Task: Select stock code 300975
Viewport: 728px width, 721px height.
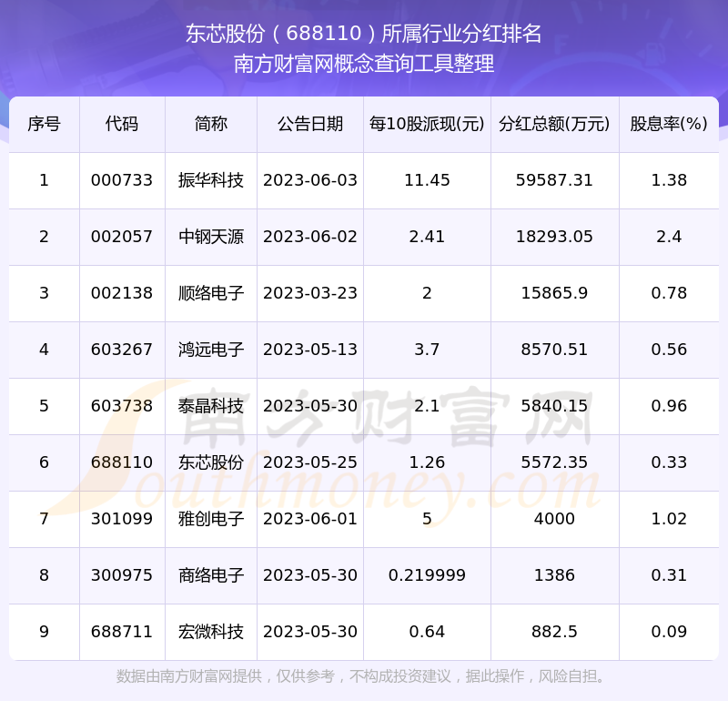Action: click(x=122, y=575)
